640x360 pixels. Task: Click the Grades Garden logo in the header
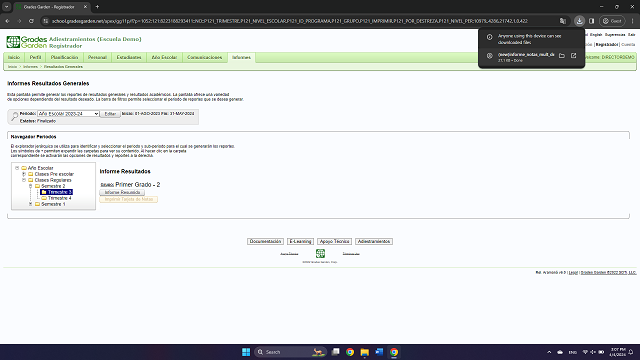(27, 42)
